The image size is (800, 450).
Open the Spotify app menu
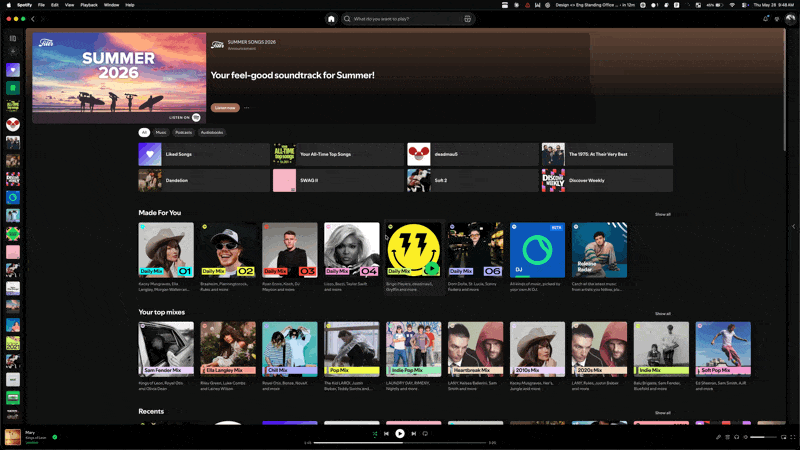click(24, 5)
